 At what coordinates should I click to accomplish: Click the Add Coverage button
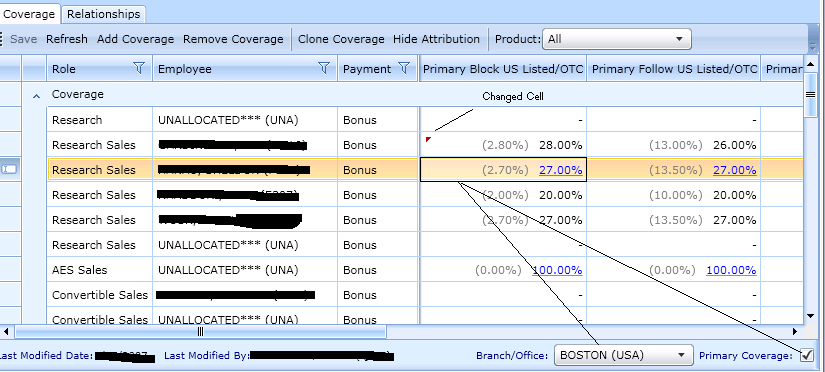point(135,39)
